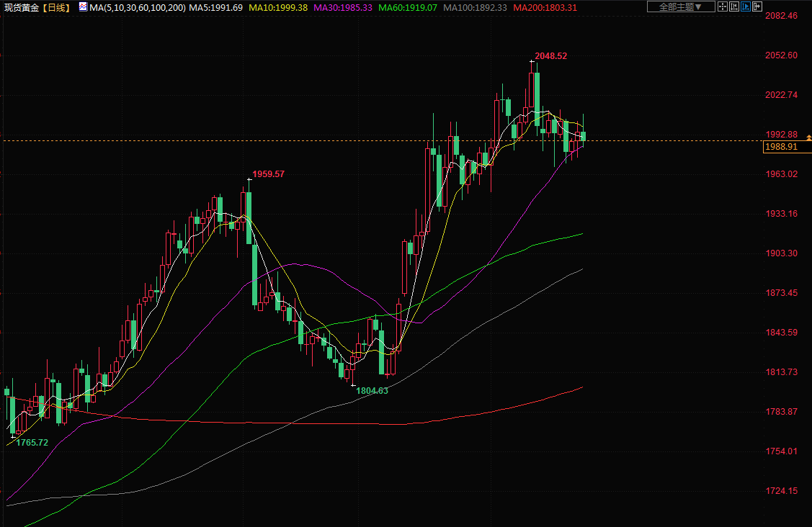Click the highlighted blue play-style toolbar icon
The width and height of the screenshot is (812, 527).
pyautogui.click(x=746, y=7)
